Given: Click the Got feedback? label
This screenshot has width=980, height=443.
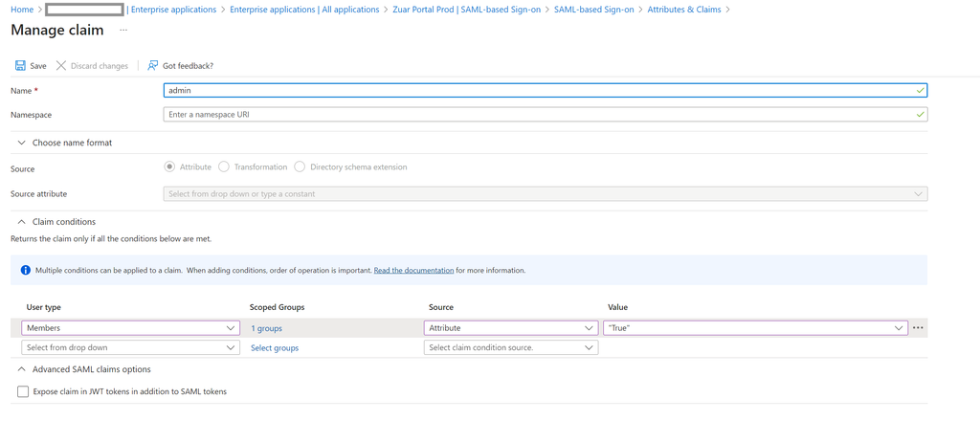Looking at the screenshot, I should click(189, 66).
